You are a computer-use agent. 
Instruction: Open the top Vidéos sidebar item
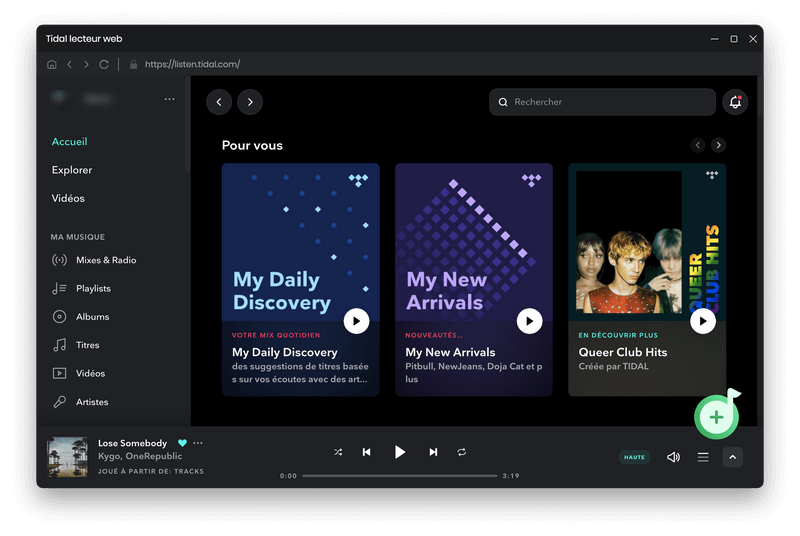click(68, 198)
